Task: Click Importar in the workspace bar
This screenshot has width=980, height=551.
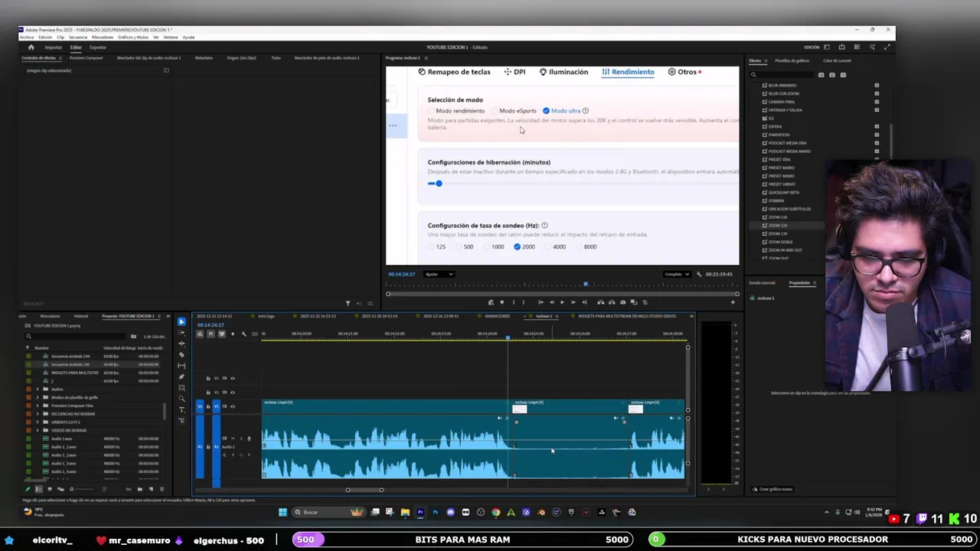Action: [x=54, y=47]
